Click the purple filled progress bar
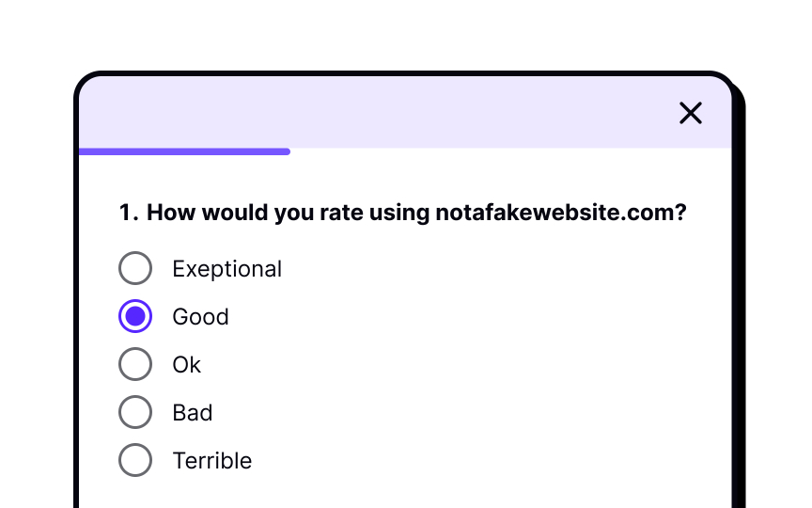Viewport: 812px width, 508px height. pyautogui.click(x=184, y=151)
